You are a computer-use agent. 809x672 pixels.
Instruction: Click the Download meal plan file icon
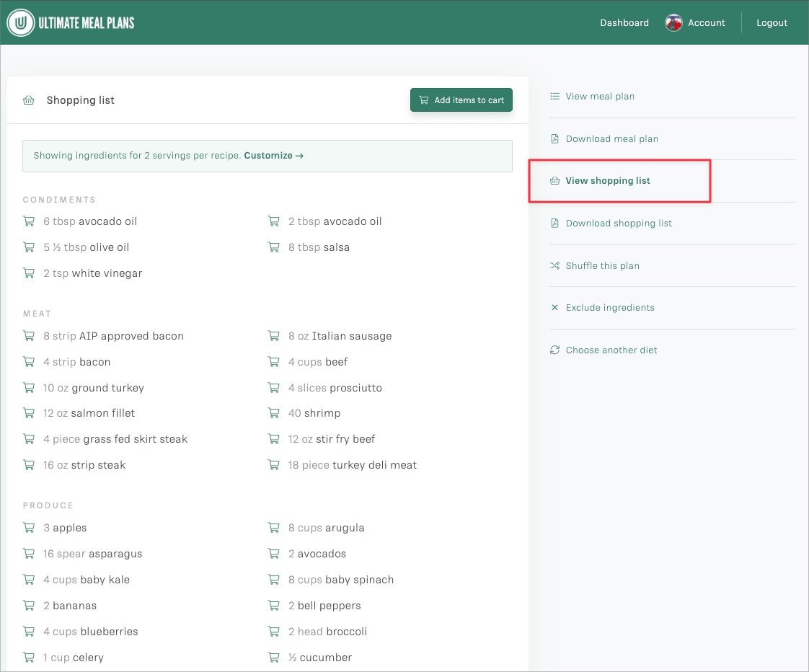coord(554,139)
